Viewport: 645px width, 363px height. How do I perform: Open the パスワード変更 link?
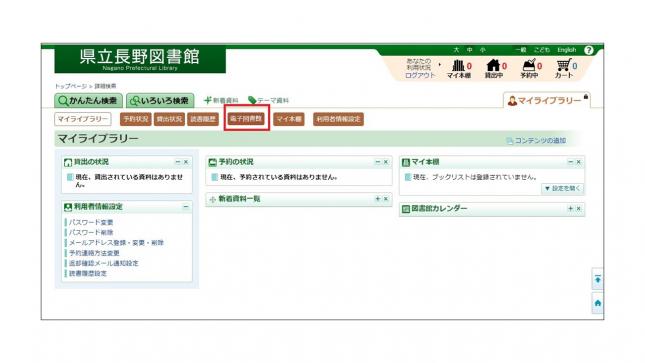pos(91,222)
